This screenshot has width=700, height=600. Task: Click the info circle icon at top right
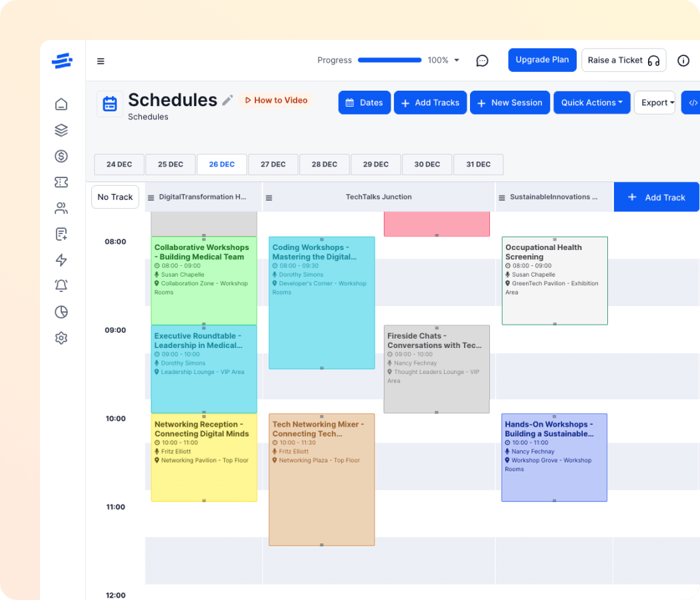(683, 60)
